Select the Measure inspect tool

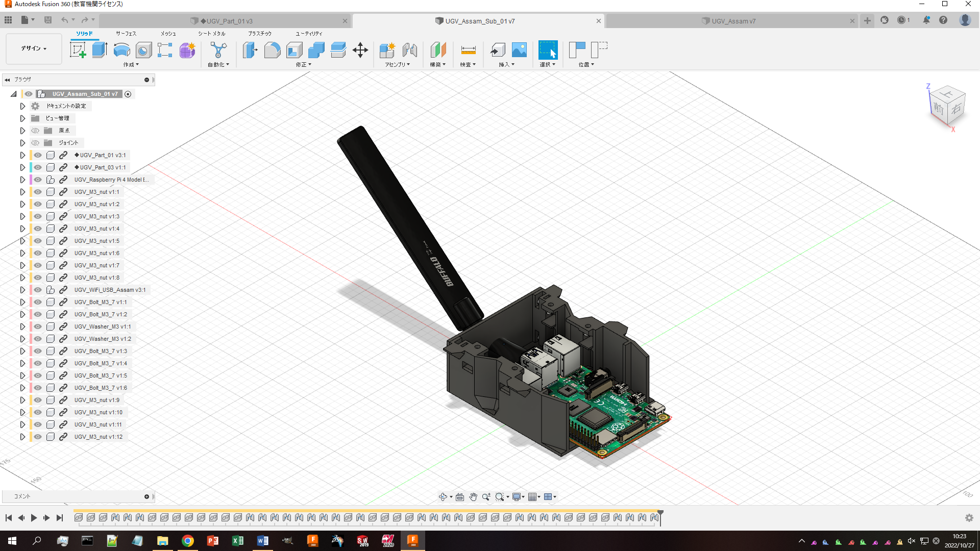point(468,50)
